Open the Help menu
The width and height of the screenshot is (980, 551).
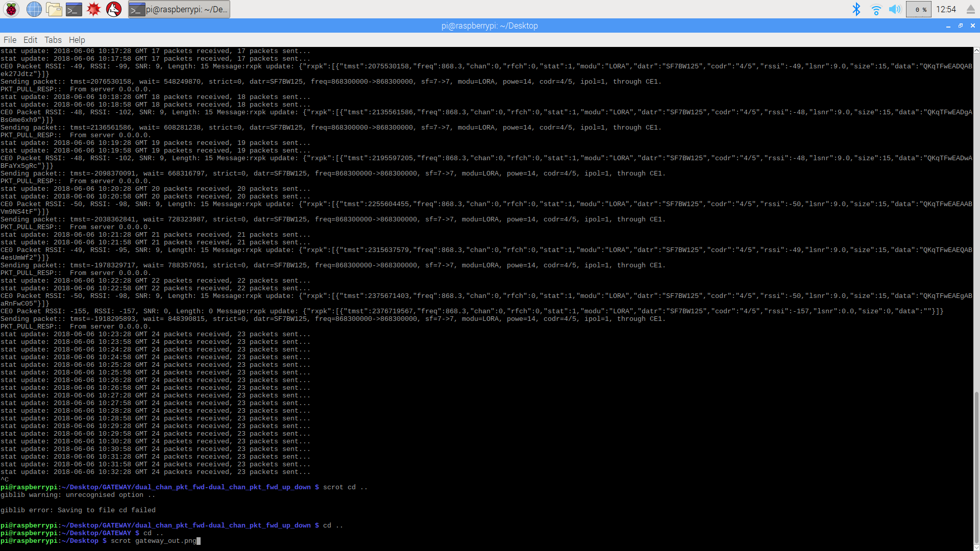tap(77, 40)
